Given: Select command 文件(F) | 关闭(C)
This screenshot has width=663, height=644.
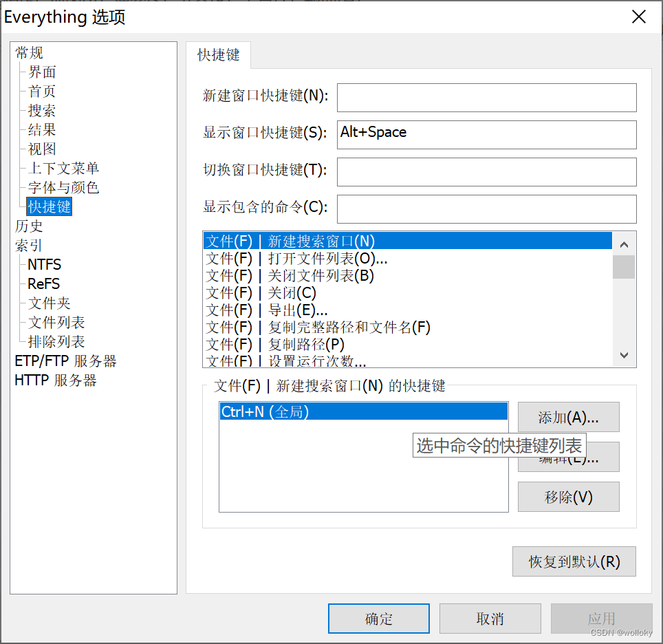Looking at the screenshot, I should point(408,293).
